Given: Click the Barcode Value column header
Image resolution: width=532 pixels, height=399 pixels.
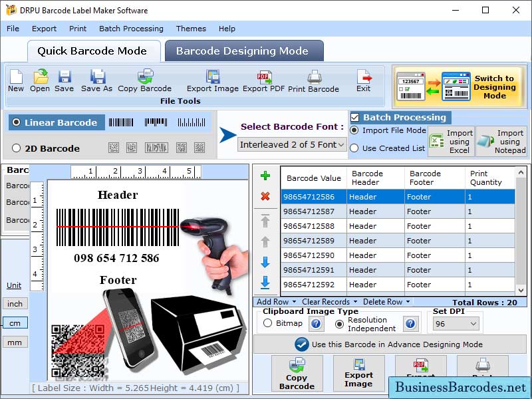Looking at the screenshot, I should 313,178.
